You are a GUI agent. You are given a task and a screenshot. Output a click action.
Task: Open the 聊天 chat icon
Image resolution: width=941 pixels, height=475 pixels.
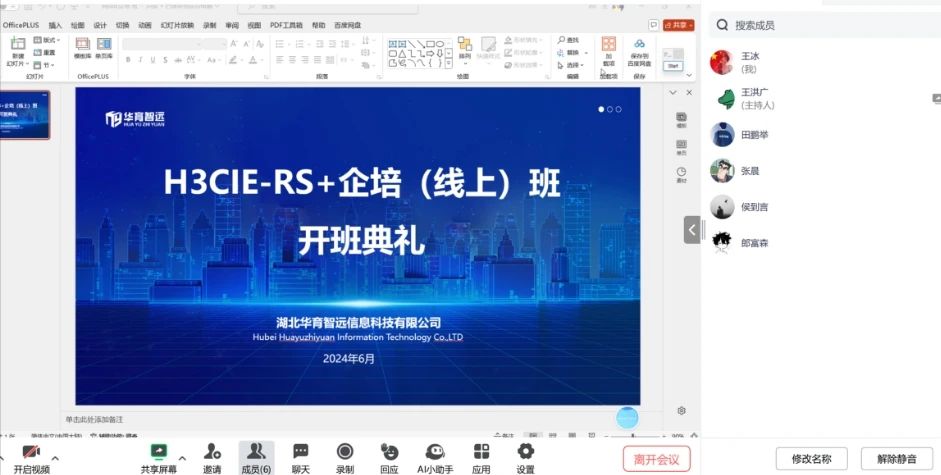point(301,452)
